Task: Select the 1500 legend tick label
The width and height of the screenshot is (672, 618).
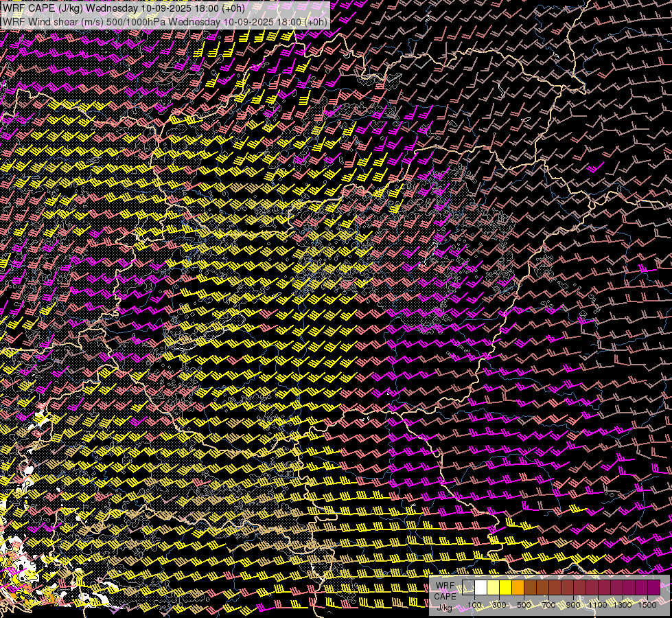Action: coord(647,605)
